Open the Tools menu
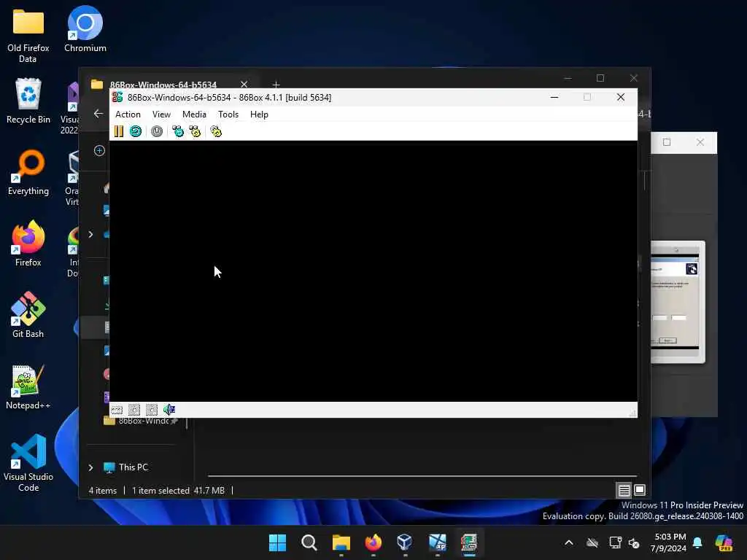The width and height of the screenshot is (747, 560). click(228, 114)
